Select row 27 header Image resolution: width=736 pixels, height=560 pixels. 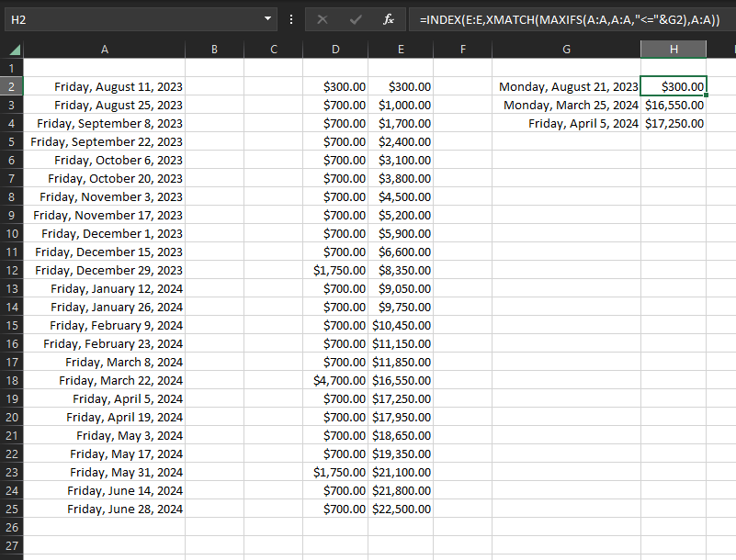point(12,546)
